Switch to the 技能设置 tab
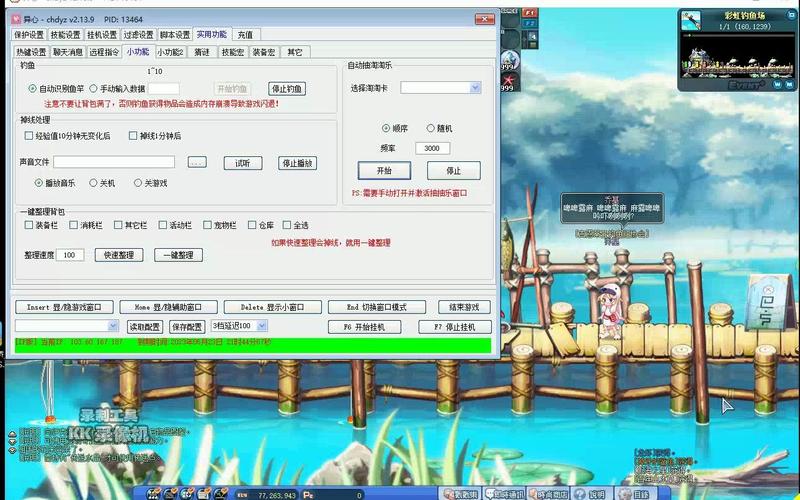Viewport: 800px width, 500px height. (x=66, y=35)
